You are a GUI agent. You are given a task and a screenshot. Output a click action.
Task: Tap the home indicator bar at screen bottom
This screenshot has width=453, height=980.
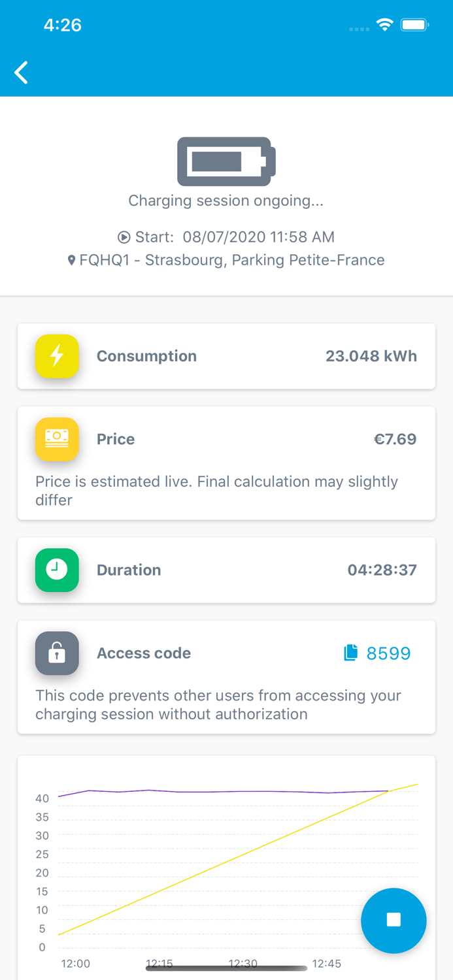[x=226, y=969]
